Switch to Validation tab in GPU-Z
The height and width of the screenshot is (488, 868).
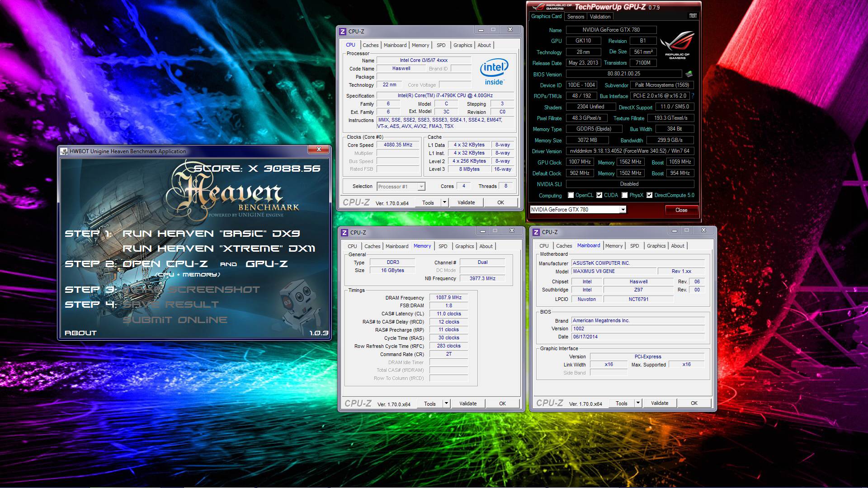(x=600, y=17)
